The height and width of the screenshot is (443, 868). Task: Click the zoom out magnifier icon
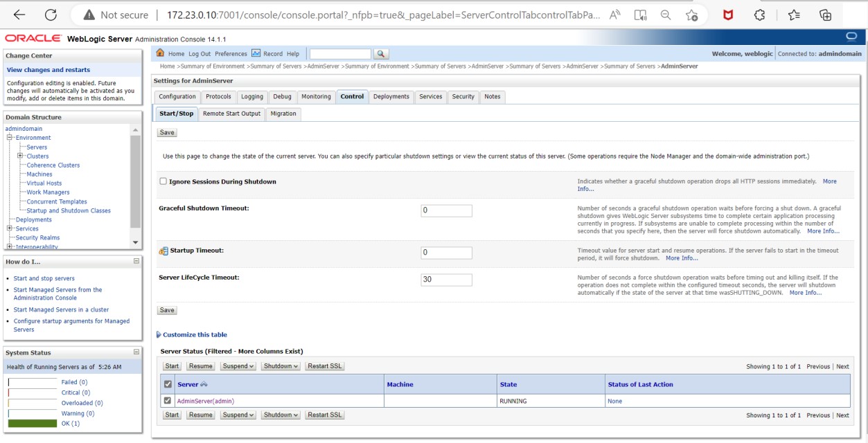(665, 15)
